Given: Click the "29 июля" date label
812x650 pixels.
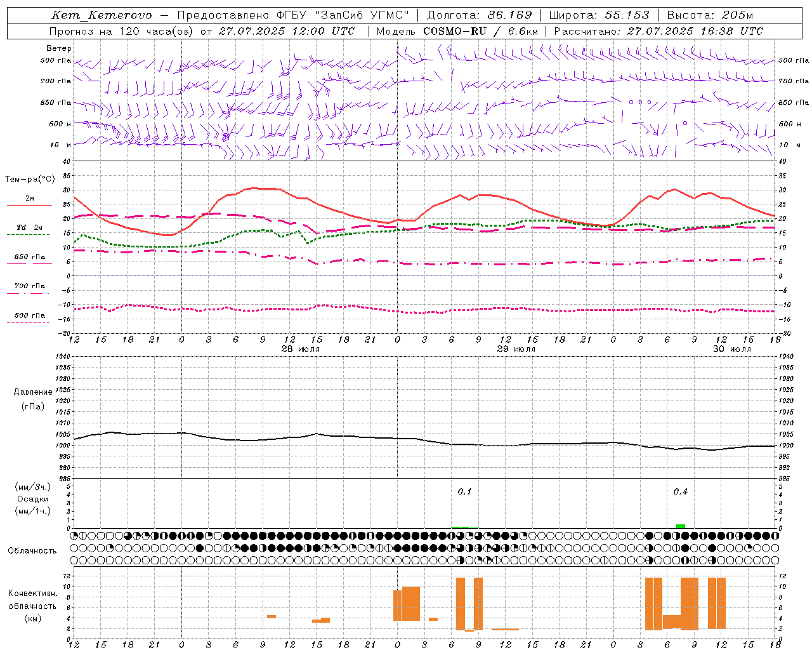Looking at the screenshot, I should (516, 349).
